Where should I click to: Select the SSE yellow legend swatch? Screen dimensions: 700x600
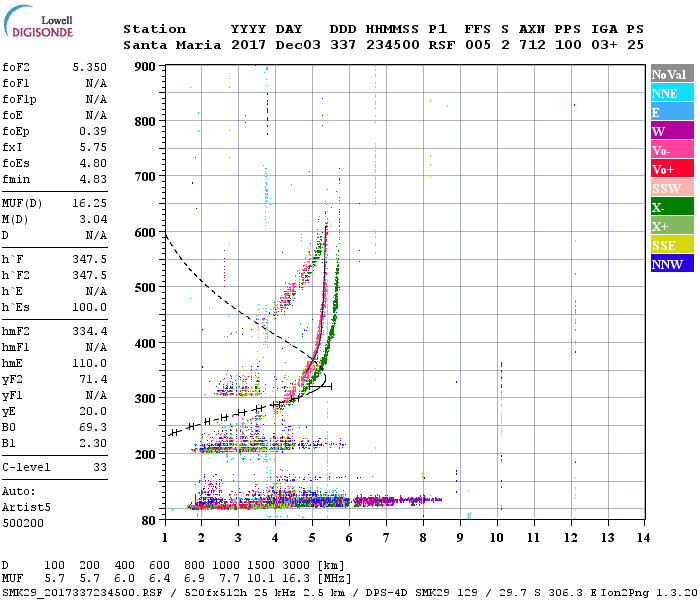[x=672, y=245]
